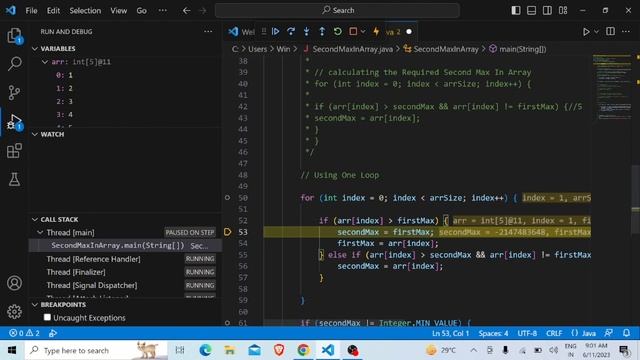The height and width of the screenshot is (360, 640).
Task: Open the Search view in activity bar
Action: (x=14, y=63)
